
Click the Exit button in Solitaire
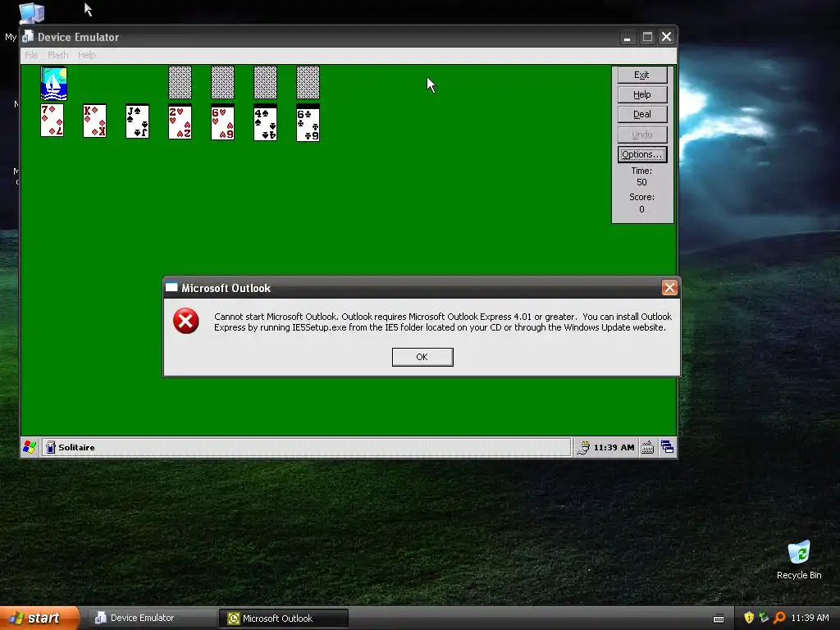(x=641, y=75)
